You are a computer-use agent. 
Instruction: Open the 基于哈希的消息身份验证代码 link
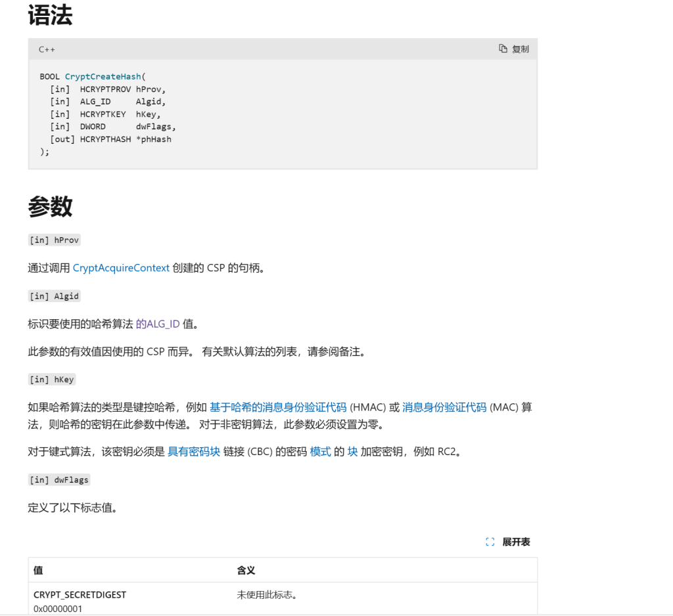coord(277,407)
